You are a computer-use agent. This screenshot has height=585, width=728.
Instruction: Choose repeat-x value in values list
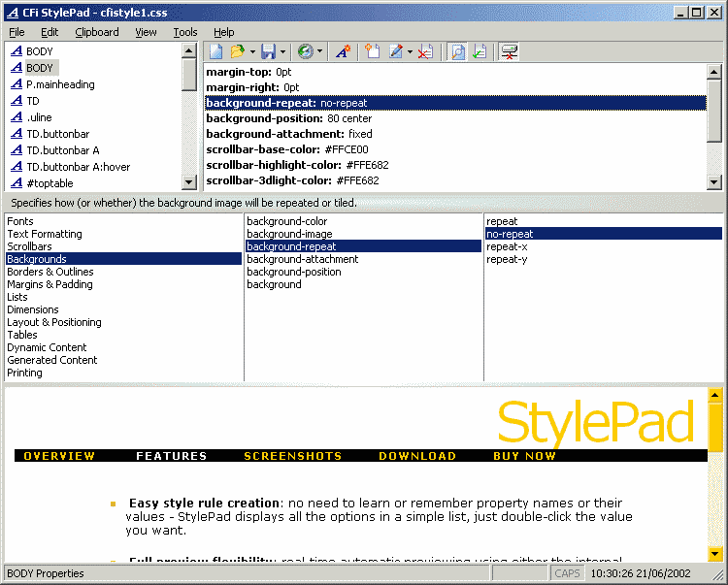tap(507, 246)
